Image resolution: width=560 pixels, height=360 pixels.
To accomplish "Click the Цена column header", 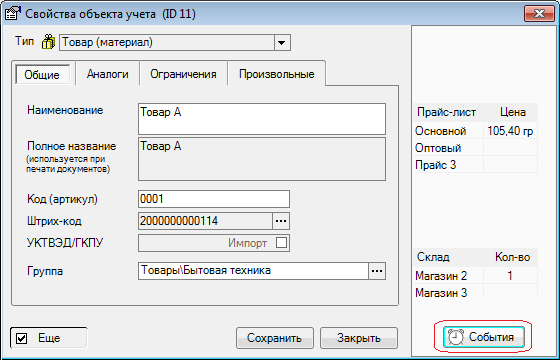I will tap(511, 112).
